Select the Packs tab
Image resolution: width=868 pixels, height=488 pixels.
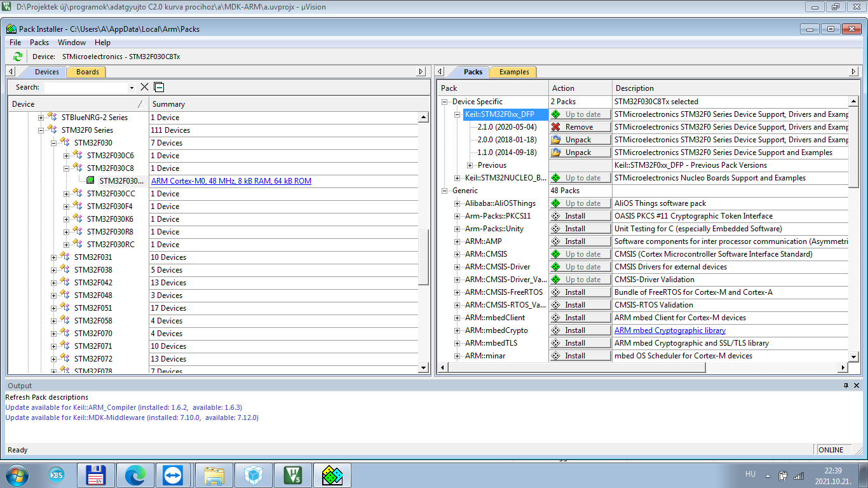pyautogui.click(x=473, y=72)
